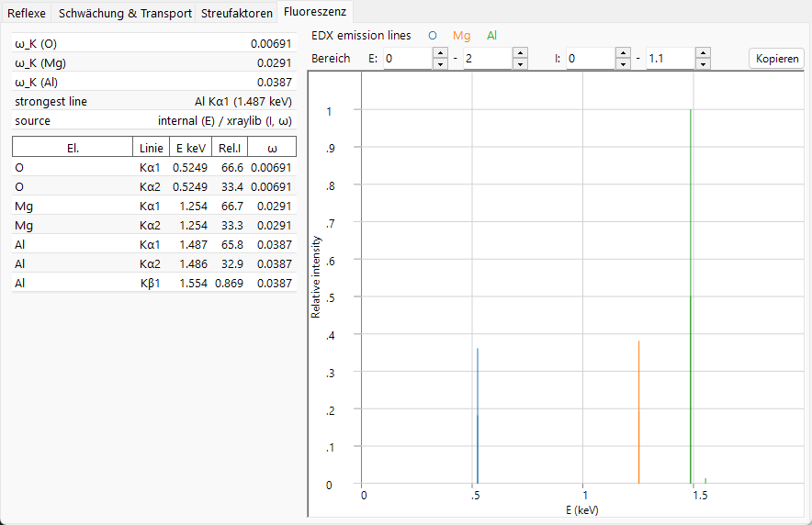Click the Kopieren button
The height and width of the screenshot is (525, 812).
click(777, 59)
